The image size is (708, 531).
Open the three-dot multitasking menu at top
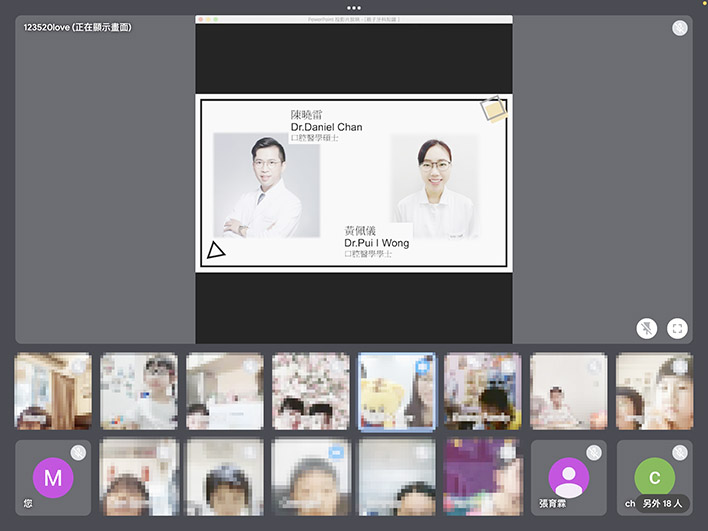(354, 7)
